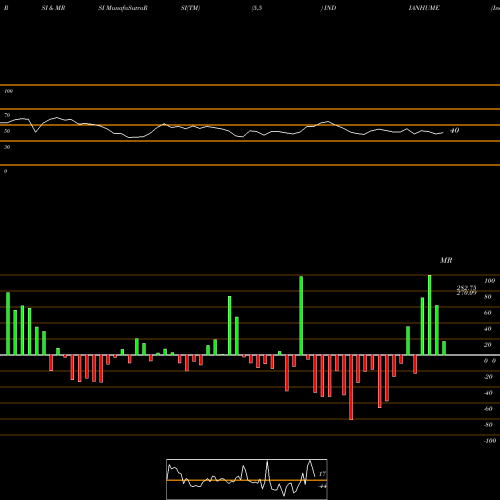
Task: Click the 30 label on the RSI axis
Action: coord(7,147)
